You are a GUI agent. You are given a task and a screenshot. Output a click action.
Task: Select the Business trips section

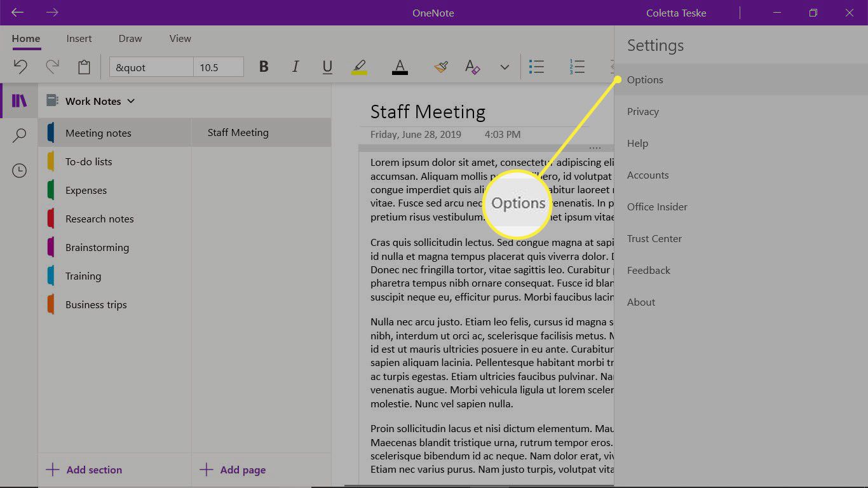(x=114, y=304)
